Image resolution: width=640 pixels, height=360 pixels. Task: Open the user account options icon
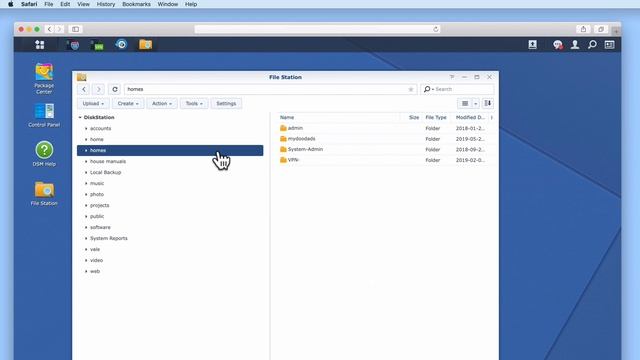(575, 44)
